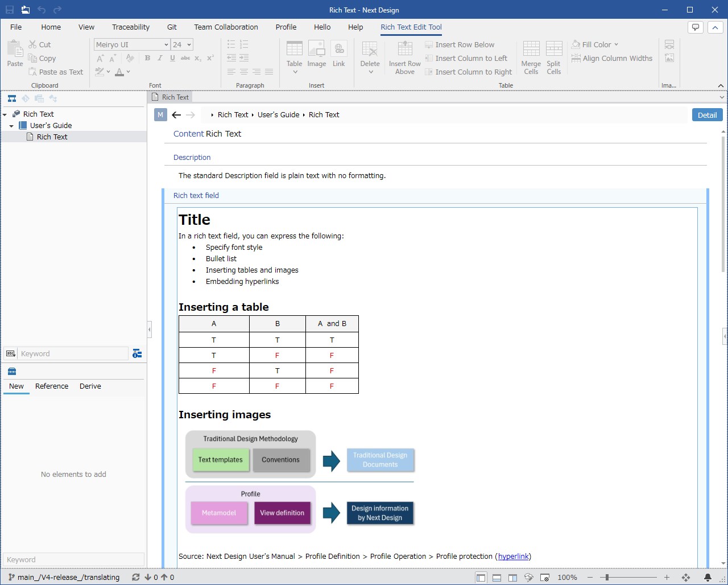Click Align Column Widths

coord(611,58)
